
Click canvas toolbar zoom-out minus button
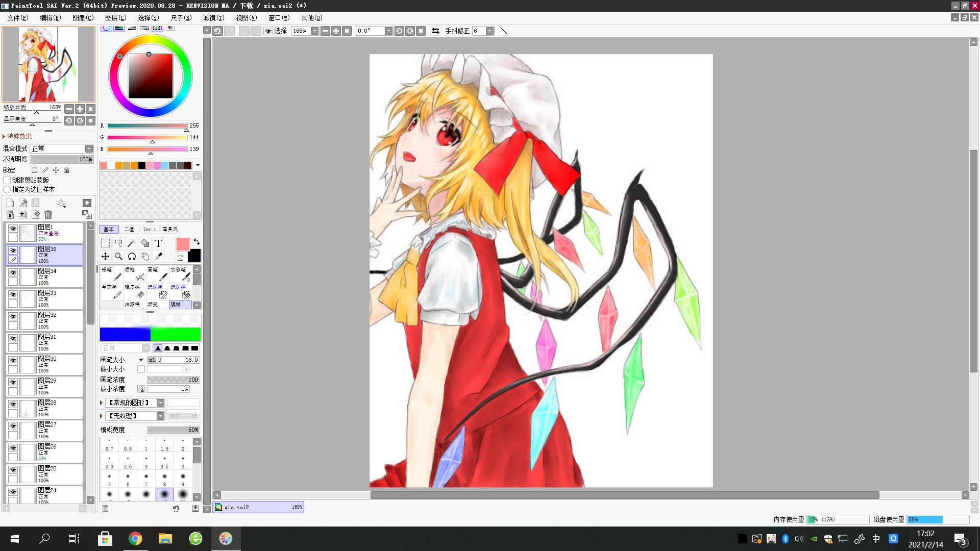[x=325, y=31]
